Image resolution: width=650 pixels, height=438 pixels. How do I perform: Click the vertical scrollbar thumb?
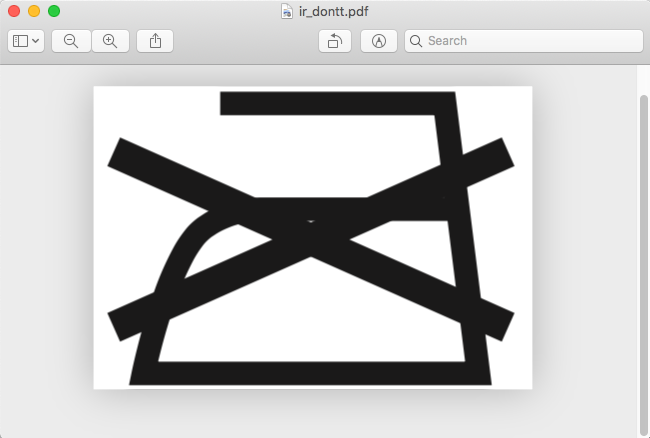(643, 265)
